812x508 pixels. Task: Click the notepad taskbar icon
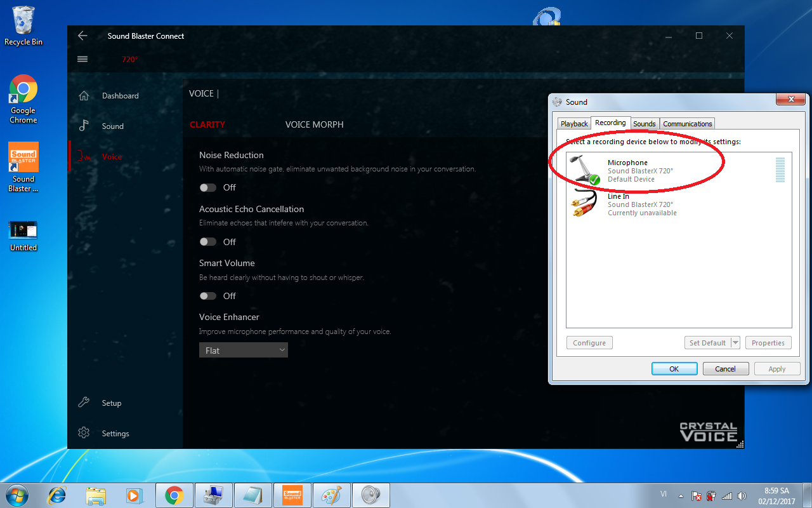[253, 495]
